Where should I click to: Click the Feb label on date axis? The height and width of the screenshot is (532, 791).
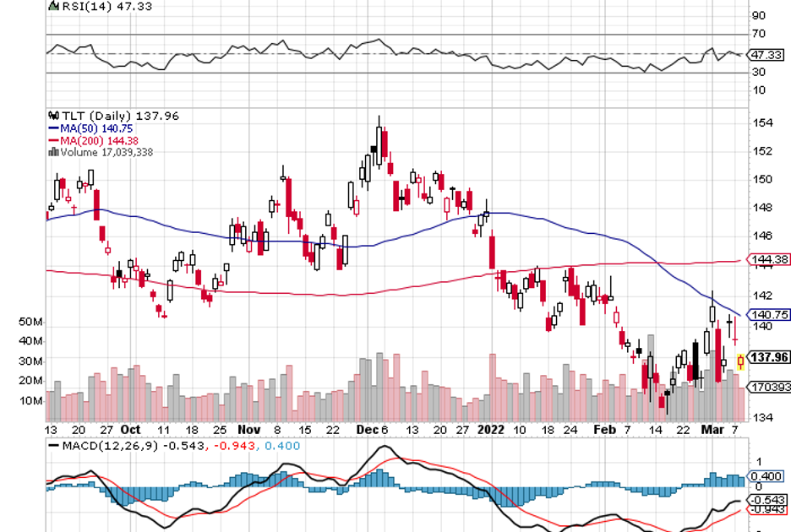(604, 430)
